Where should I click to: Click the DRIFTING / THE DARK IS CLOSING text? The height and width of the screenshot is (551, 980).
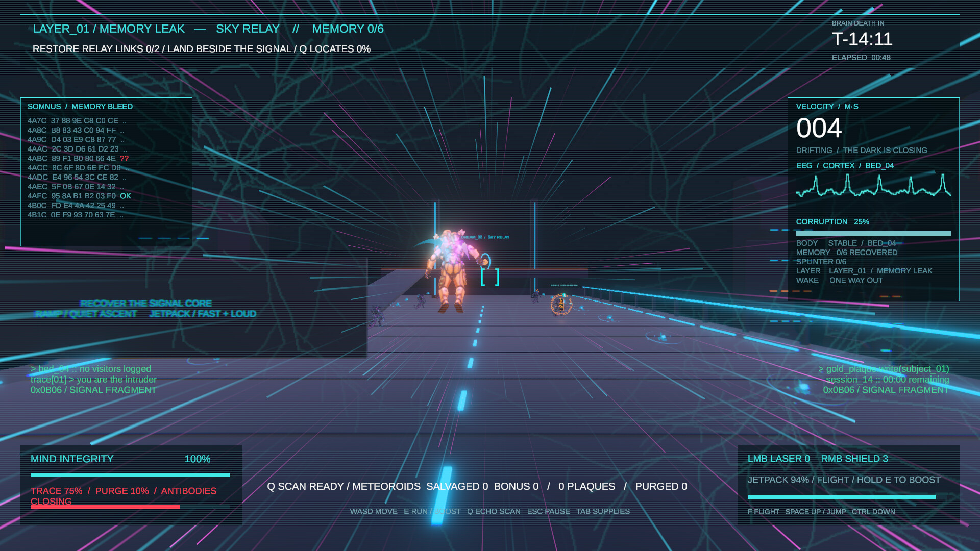click(862, 151)
